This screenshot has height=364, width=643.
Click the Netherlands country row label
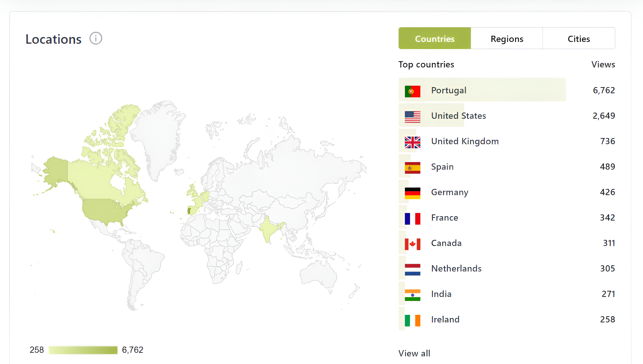456,268
